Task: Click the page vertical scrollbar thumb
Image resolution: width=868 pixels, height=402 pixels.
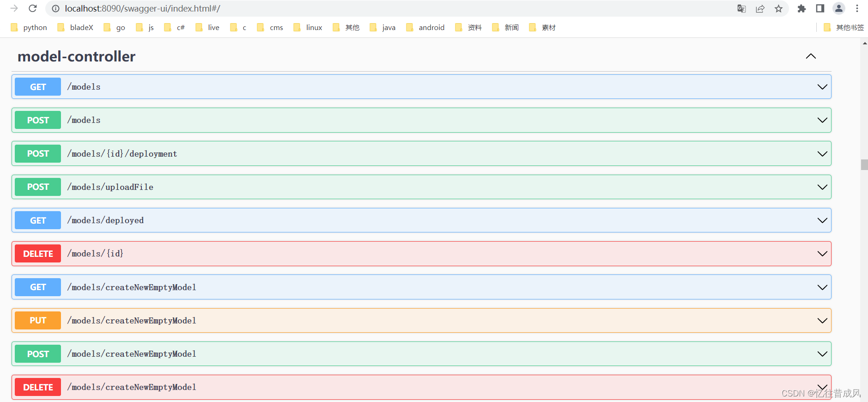Action: pyautogui.click(x=864, y=164)
